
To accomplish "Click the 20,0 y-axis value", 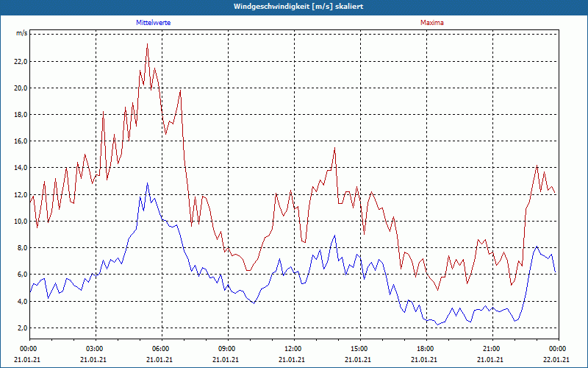I will point(21,88).
